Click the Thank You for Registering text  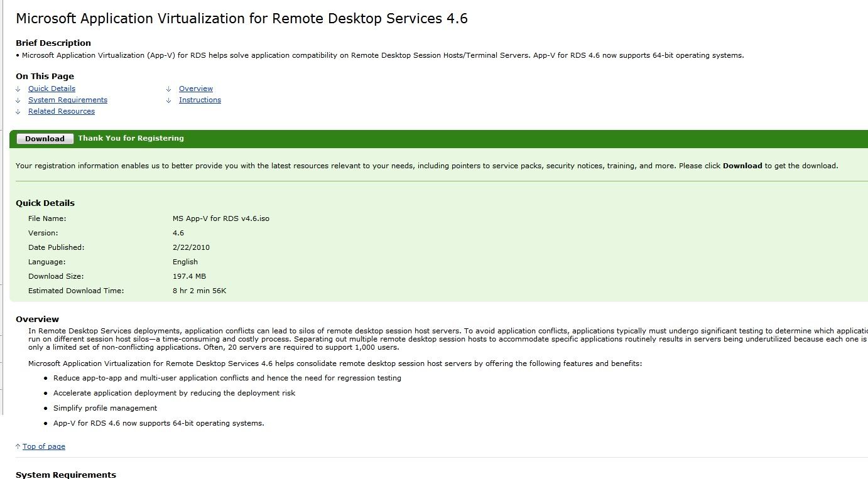click(x=131, y=138)
